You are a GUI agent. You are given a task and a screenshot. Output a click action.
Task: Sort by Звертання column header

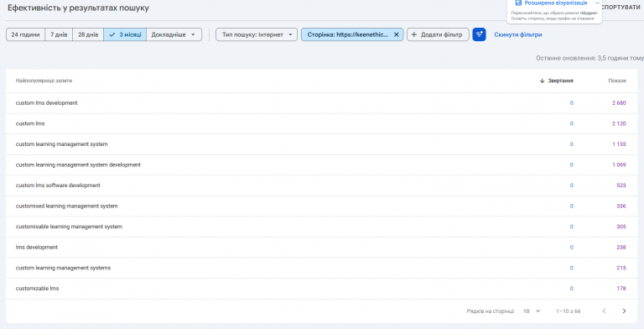[x=561, y=81]
